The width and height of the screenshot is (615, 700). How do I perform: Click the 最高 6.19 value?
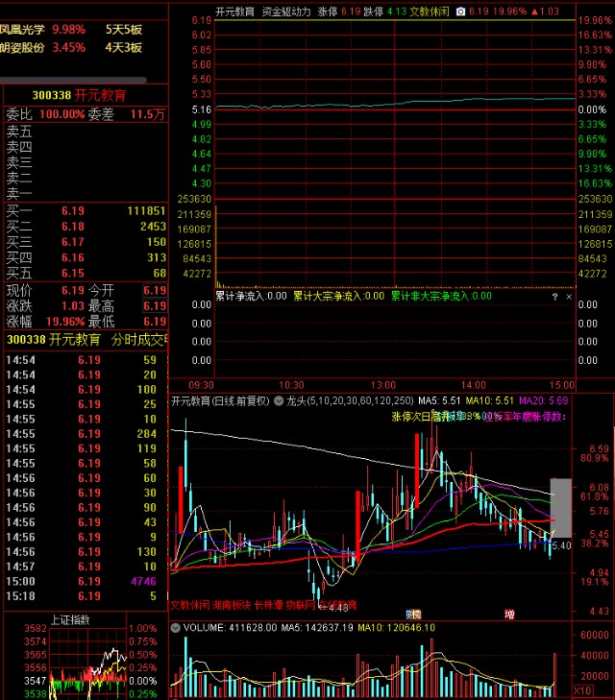pyautogui.click(x=155, y=305)
